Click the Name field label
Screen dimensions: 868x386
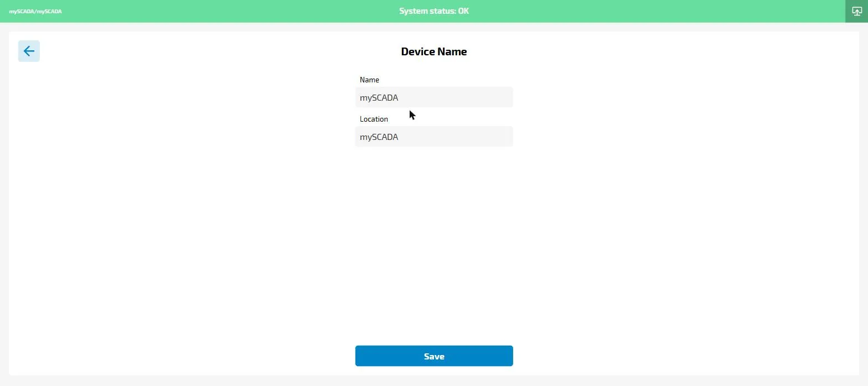[x=369, y=80]
